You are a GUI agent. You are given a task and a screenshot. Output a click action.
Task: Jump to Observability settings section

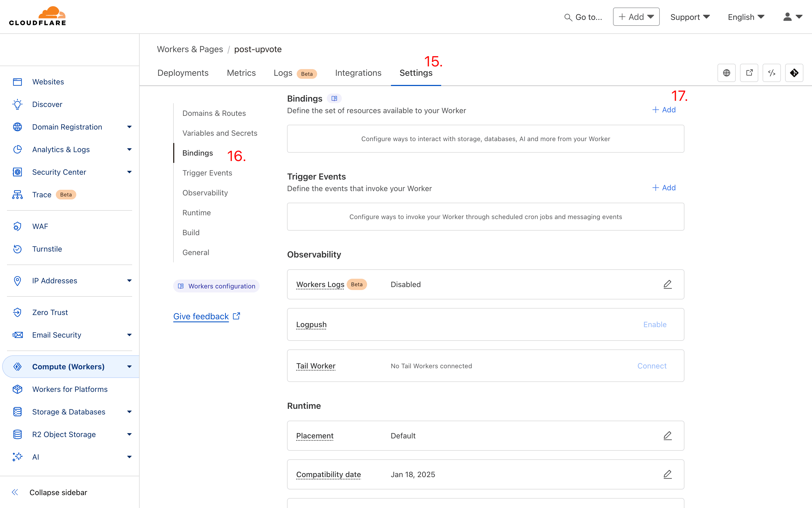(205, 192)
